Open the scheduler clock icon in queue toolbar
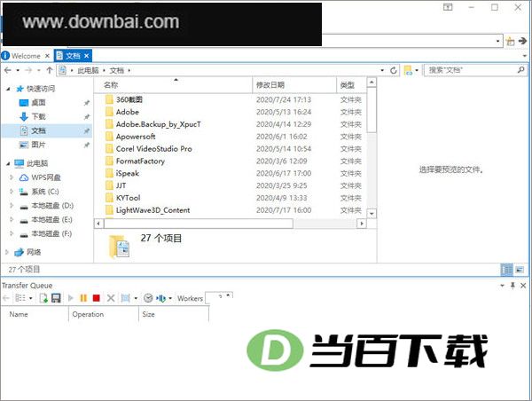 [x=148, y=298]
